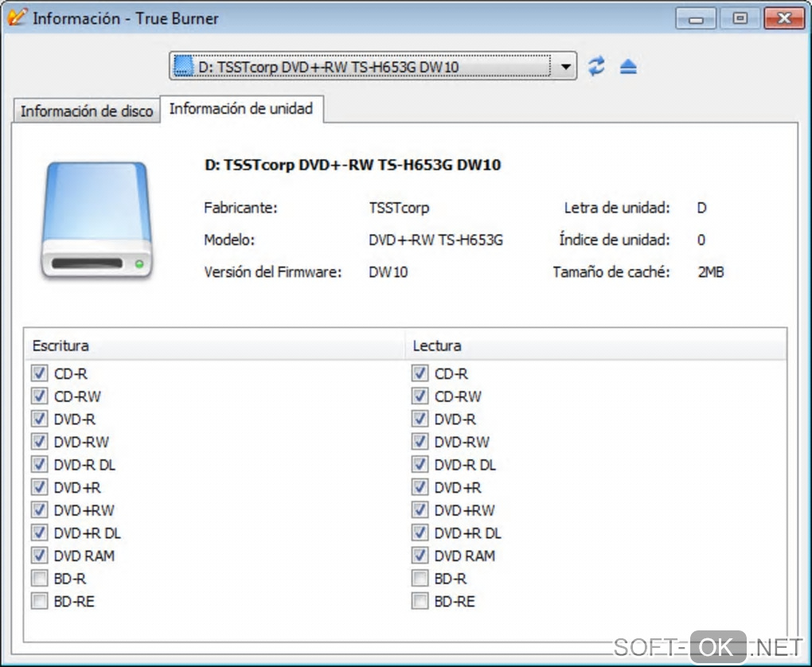Click the Modelo value DVD+-RW TS-H653G
This screenshot has height=667, width=812.
(435, 240)
